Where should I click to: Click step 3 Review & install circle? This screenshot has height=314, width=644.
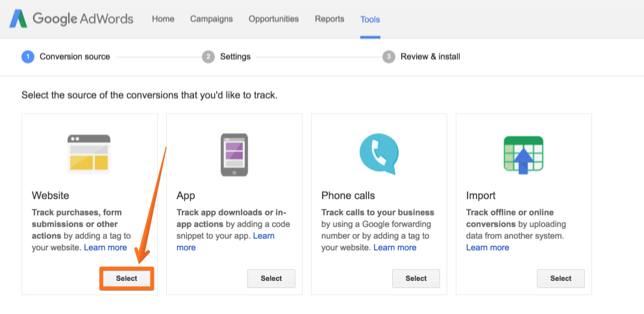click(x=388, y=56)
